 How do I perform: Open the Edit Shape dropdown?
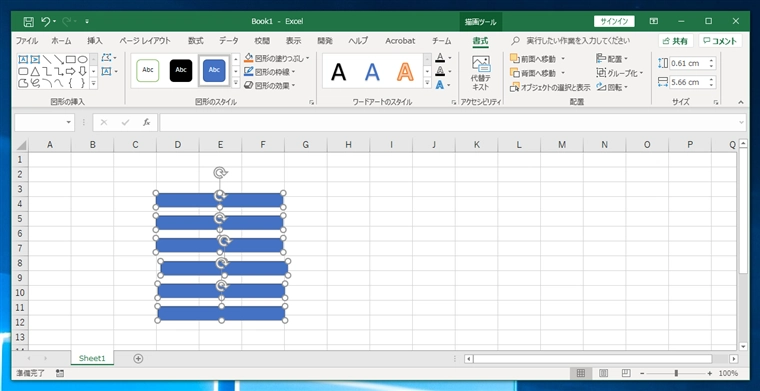click(110, 58)
